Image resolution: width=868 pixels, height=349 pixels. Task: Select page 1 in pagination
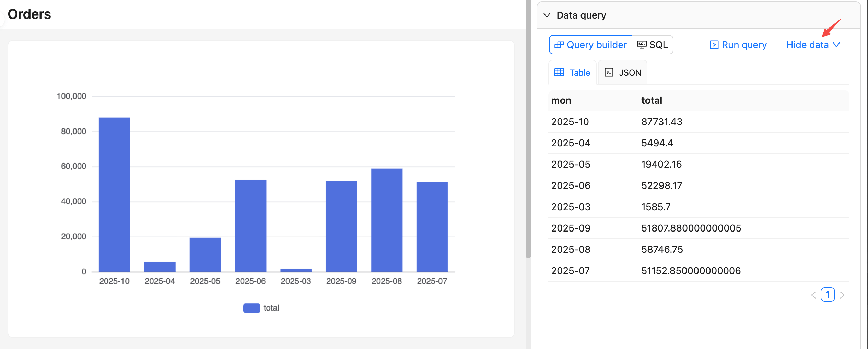coord(828,295)
